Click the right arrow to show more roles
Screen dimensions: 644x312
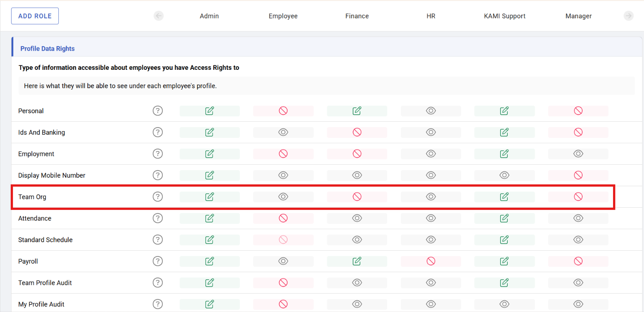pos(629,16)
